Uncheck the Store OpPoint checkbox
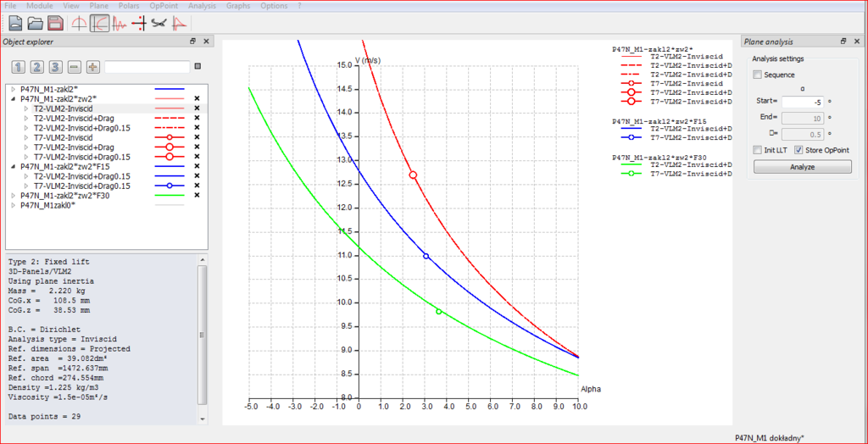This screenshot has height=444, width=868. (x=799, y=150)
